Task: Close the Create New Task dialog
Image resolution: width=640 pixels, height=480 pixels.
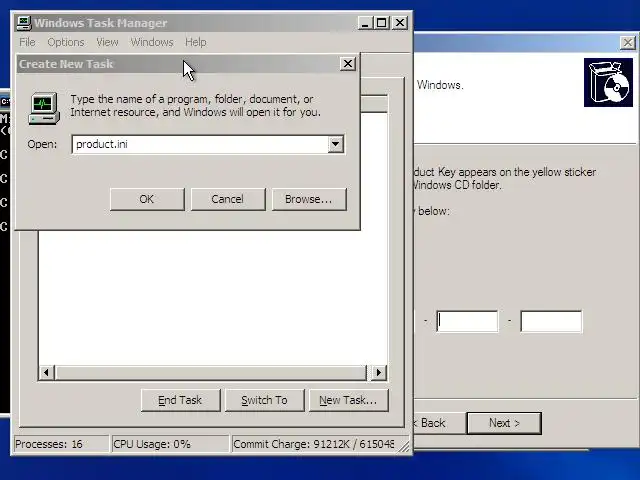Action: pyautogui.click(x=347, y=64)
